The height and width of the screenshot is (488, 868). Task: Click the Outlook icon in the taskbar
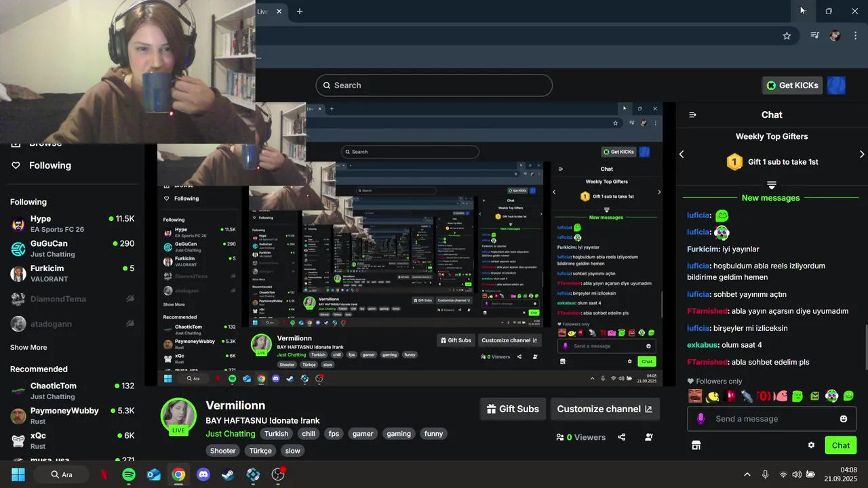tap(154, 474)
